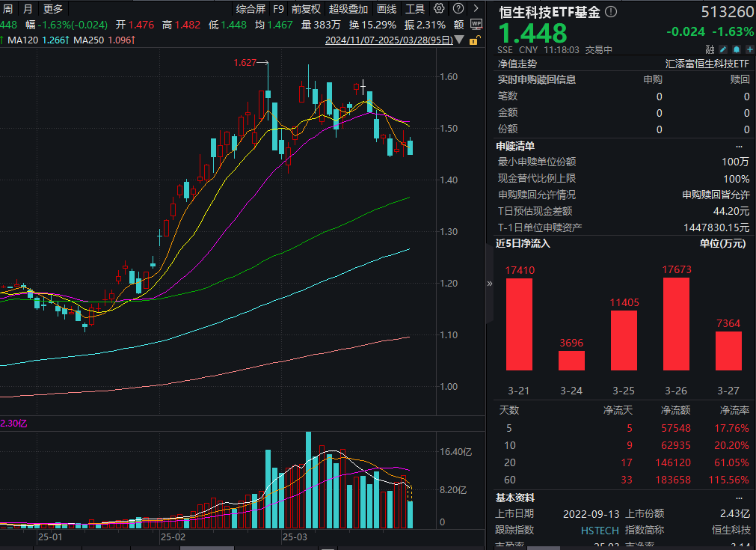The width and height of the screenshot is (756, 550).
Task: Toggle 超级叠加 overlay mode
Action: [348, 9]
